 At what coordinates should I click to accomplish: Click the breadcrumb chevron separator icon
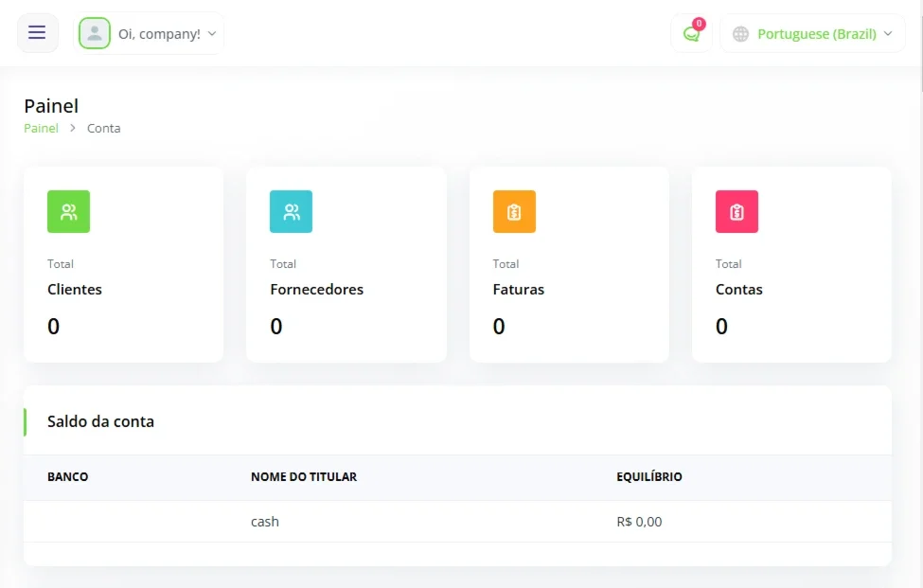click(x=72, y=128)
